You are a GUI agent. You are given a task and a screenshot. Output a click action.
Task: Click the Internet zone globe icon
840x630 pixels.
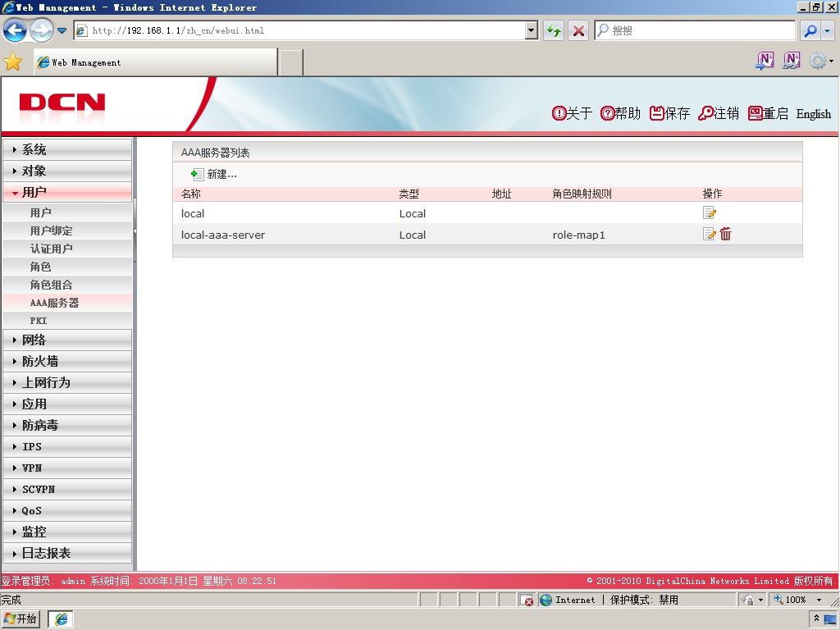(546, 600)
